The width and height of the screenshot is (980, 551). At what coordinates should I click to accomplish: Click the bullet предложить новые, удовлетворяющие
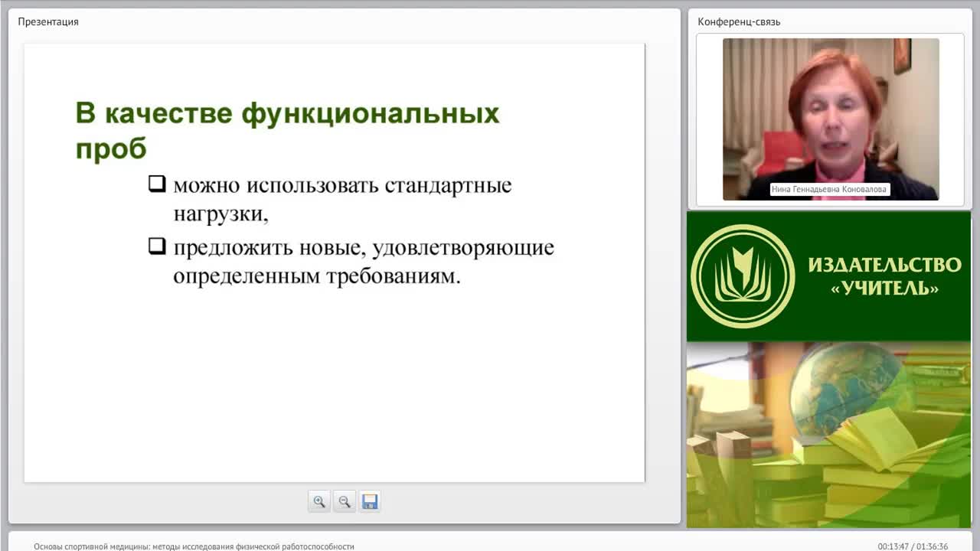[x=351, y=262]
